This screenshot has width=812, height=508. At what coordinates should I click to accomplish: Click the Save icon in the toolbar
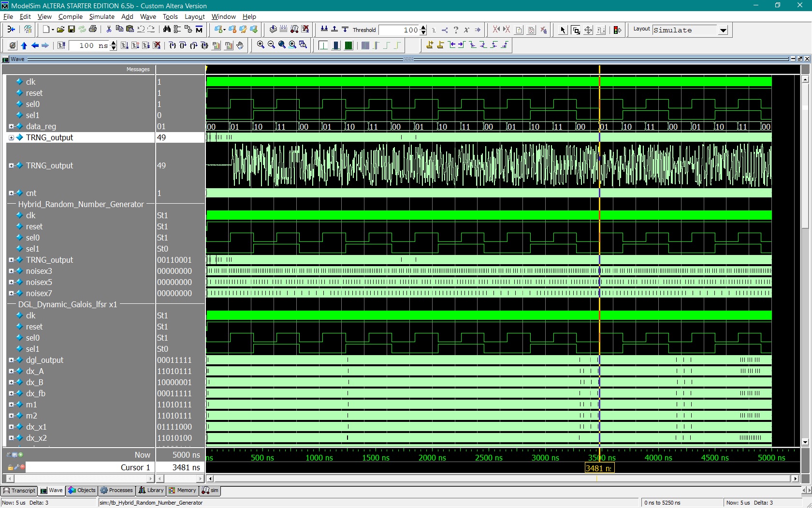tap(71, 30)
